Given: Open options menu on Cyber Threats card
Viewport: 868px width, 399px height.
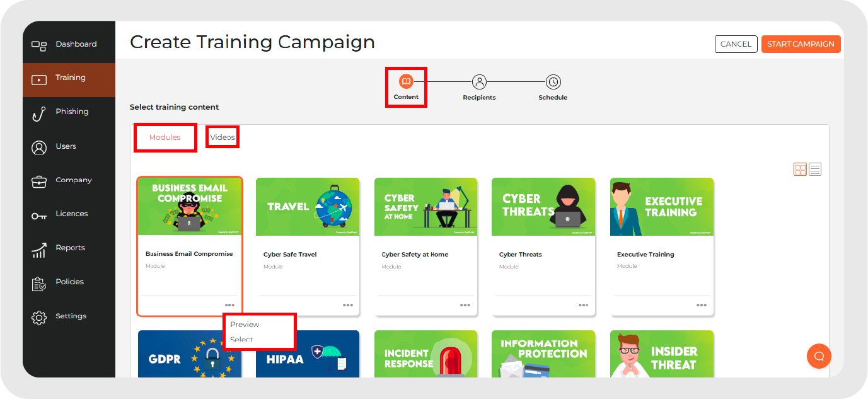Looking at the screenshot, I should click(x=583, y=304).
